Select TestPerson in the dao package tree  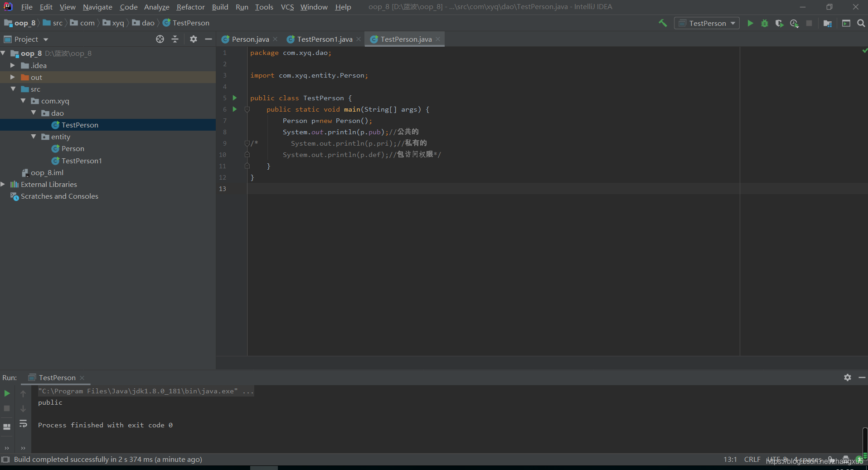(80, 125)
